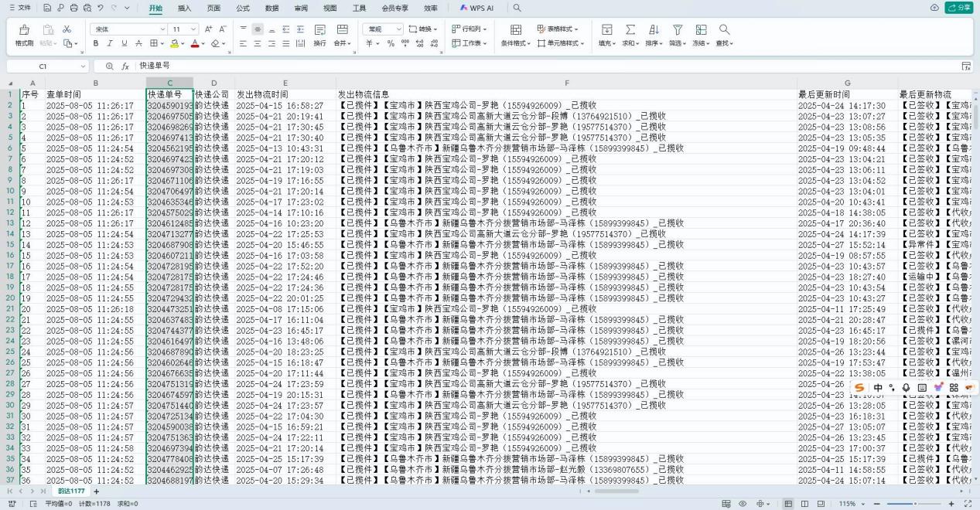Click the increase indent icon
The height and width of the screenshot is (510, 980).
coord(300,29)
